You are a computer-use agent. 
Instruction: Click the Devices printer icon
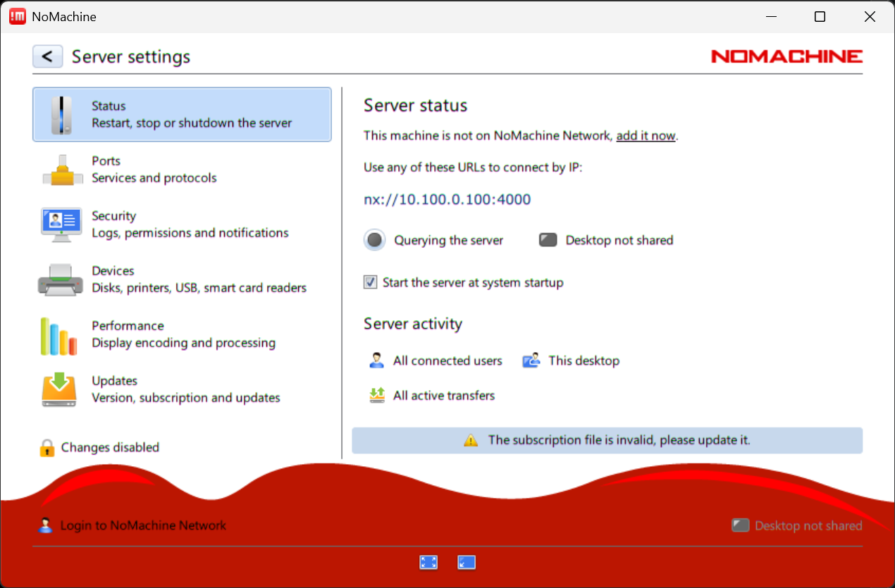click(x=61, y=280)
